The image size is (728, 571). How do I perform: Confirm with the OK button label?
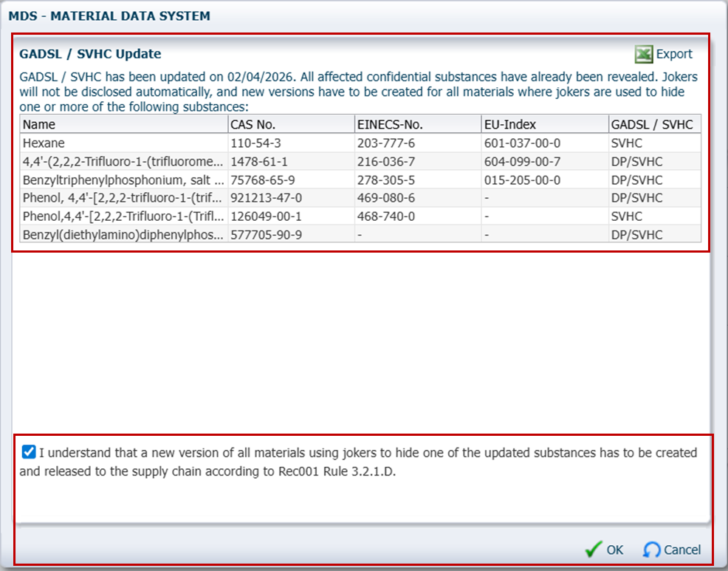click(615, 550)
